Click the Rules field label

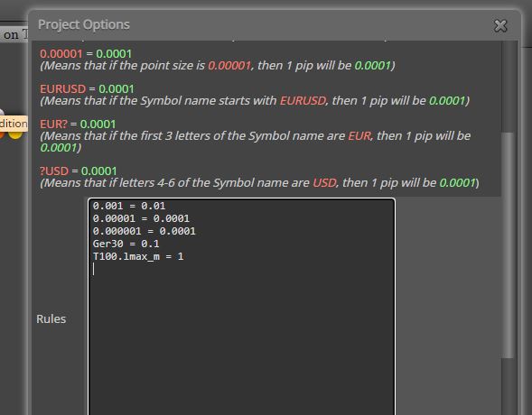(51, 319)
